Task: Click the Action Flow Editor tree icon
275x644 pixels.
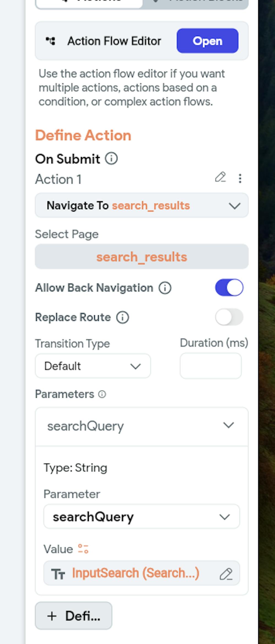Action: point(50,41)
